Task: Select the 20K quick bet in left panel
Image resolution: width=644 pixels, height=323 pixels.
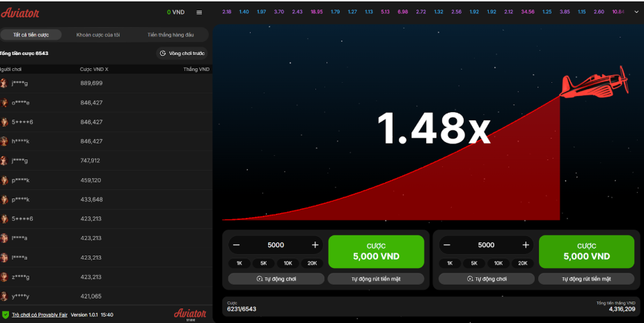Action: tap(312, 264)
